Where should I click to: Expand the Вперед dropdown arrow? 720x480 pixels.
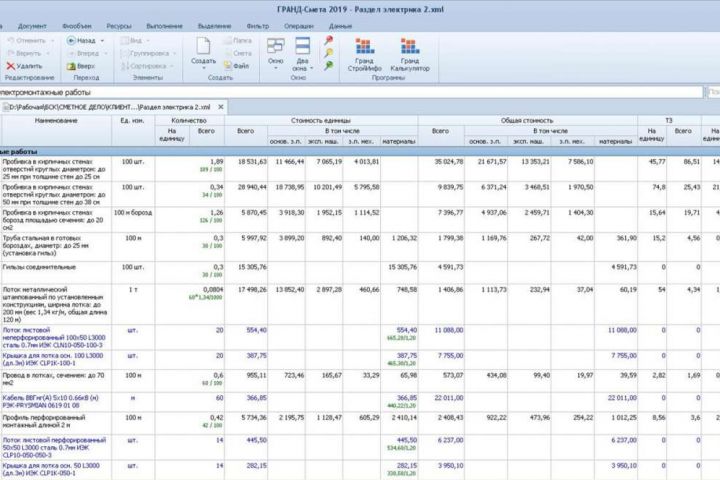105,54
